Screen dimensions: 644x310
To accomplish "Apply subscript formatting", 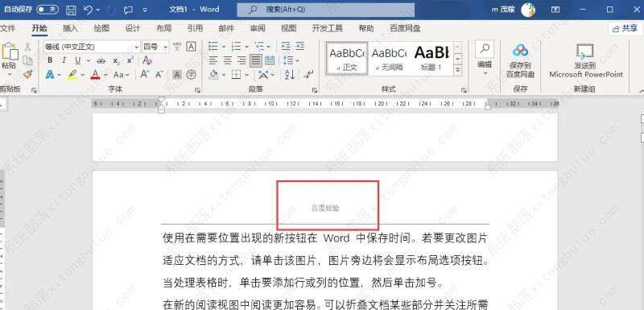I will [116, 60].
